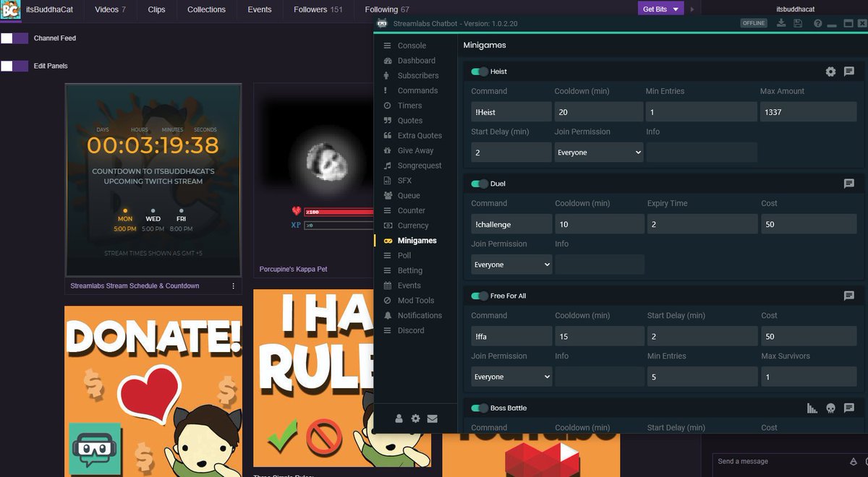
Task: Open the Betting section in sidebar
Action: tap(410, 270)
